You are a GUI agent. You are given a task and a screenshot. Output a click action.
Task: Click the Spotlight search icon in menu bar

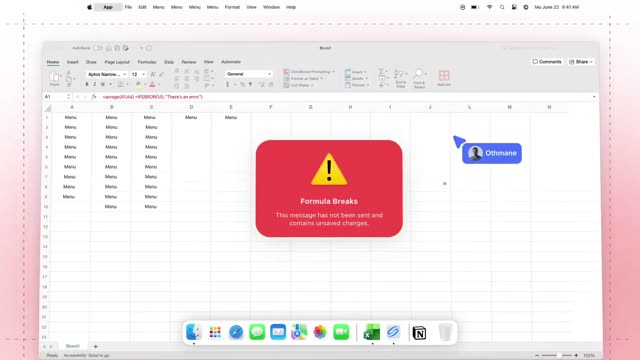pos(502,7)
